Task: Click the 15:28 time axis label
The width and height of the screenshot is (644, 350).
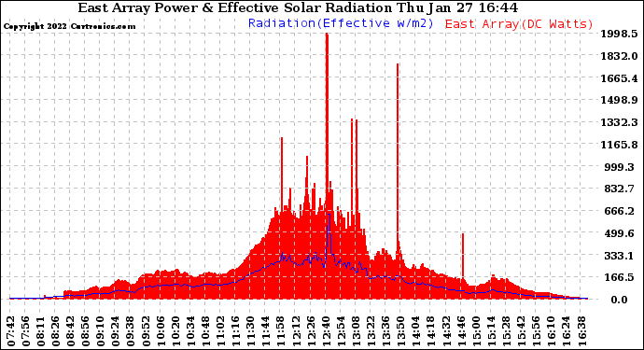Action: 506,331
